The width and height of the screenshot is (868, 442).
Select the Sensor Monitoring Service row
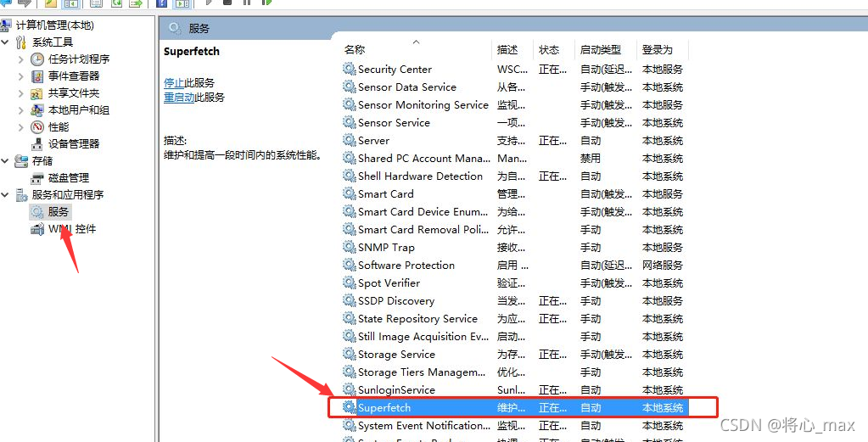pyautogui.click(x=515, y=105)
